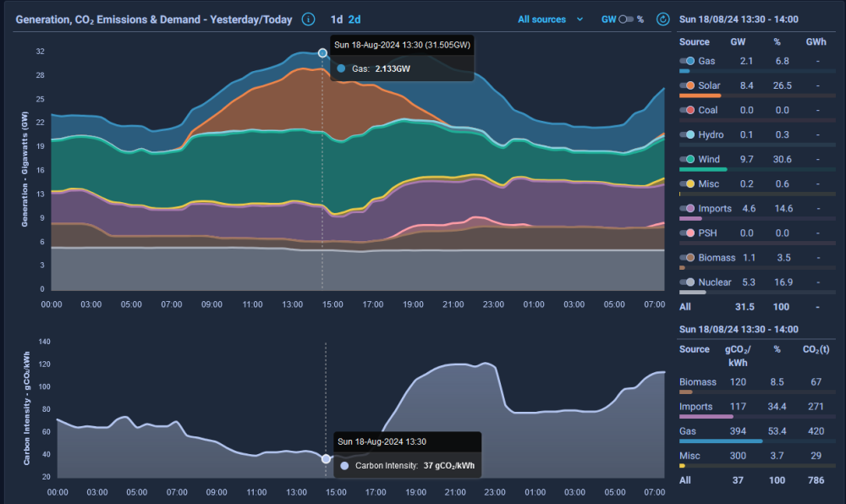The height and width of the screenshot is (504, 846).
Task: Toggle the PSH source switch
Action: (687, 233)
